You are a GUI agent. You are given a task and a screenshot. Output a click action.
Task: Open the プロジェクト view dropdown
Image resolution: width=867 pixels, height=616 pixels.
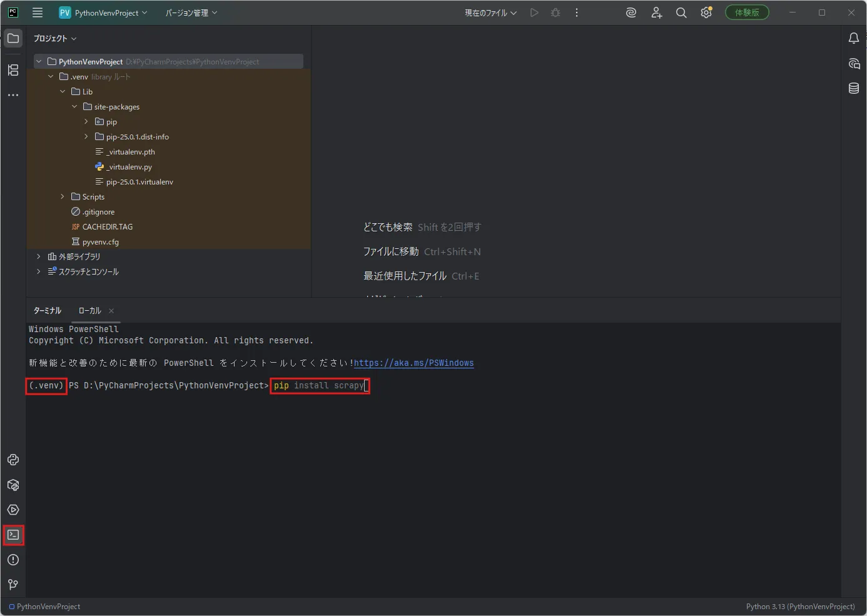tap(55, 38)
